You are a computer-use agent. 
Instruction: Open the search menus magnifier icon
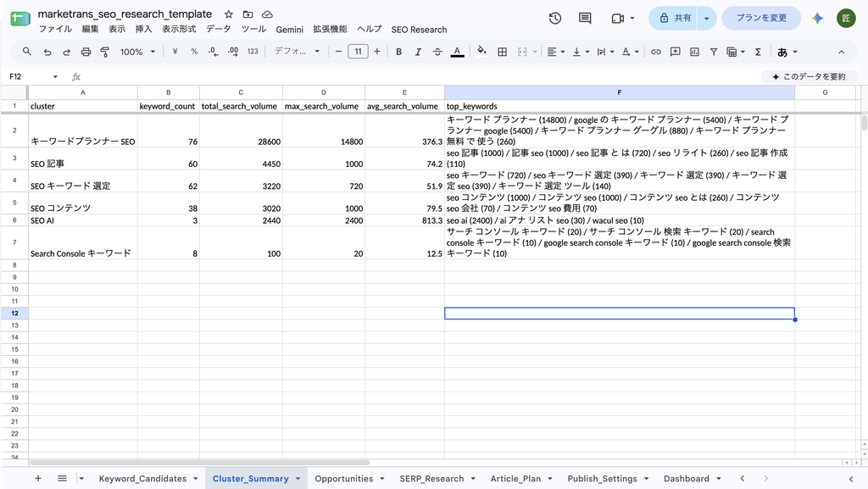[26, 52]
